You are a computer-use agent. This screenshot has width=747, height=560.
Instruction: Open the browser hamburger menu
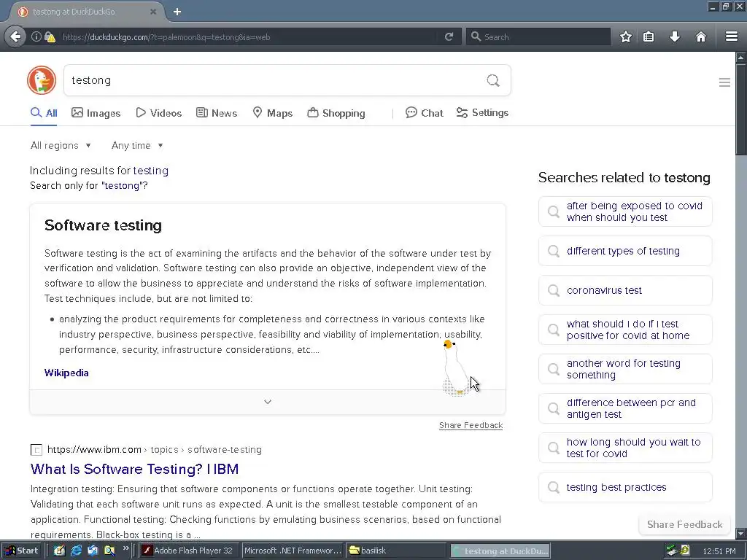(x=731, y=36)
